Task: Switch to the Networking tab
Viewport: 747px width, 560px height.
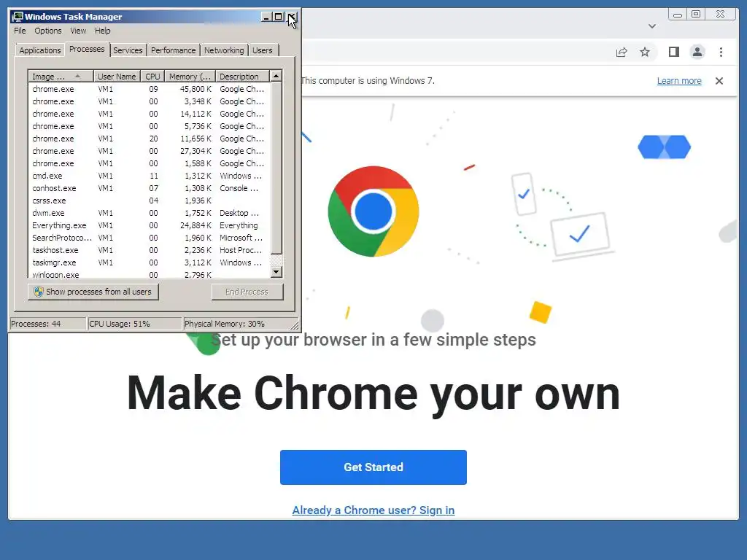Action: pyautogui.click(x=224, y=50)
